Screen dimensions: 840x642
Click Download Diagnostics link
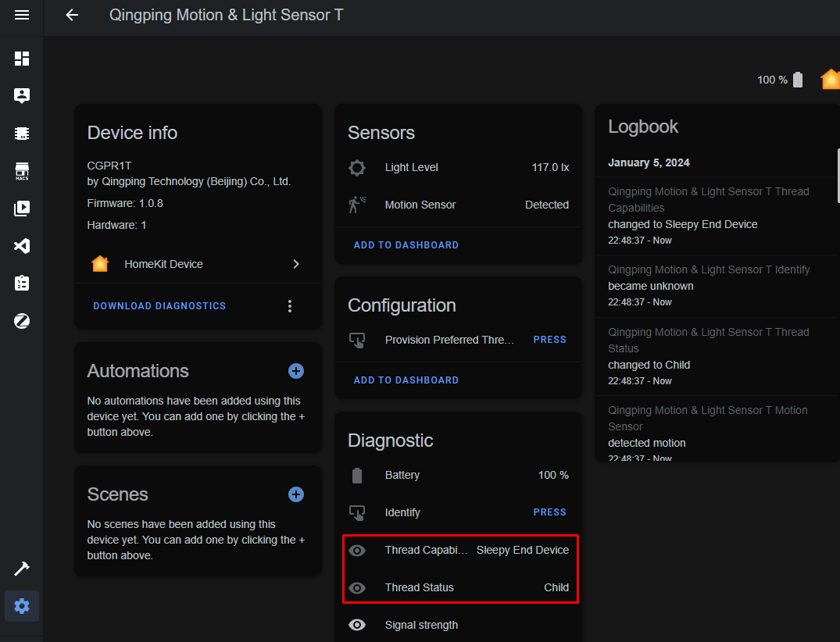tap(159, 306)
